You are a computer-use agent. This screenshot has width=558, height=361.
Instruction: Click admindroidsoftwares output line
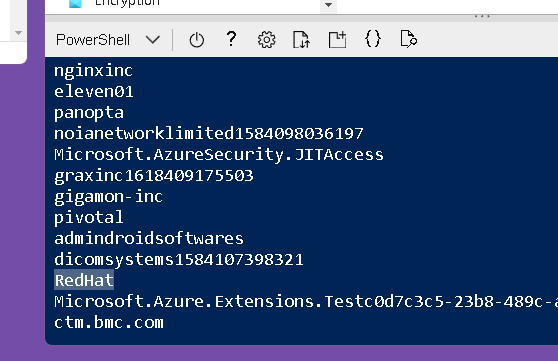tap(149, 238)
